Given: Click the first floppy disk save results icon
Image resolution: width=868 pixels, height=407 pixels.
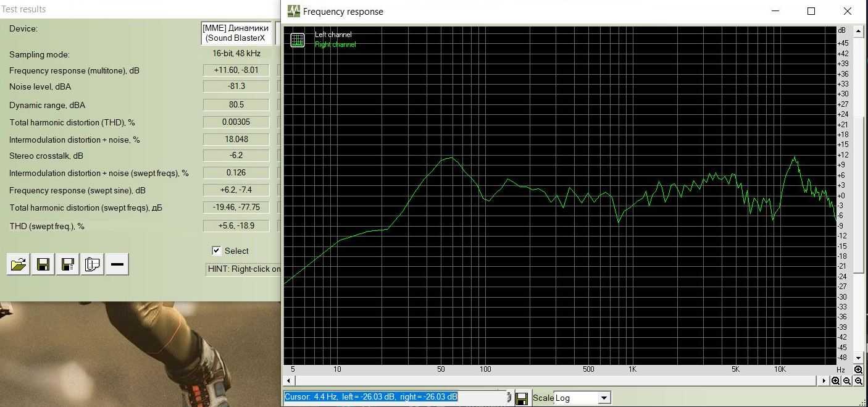Looking at the screenshot, I should [43, 264].
